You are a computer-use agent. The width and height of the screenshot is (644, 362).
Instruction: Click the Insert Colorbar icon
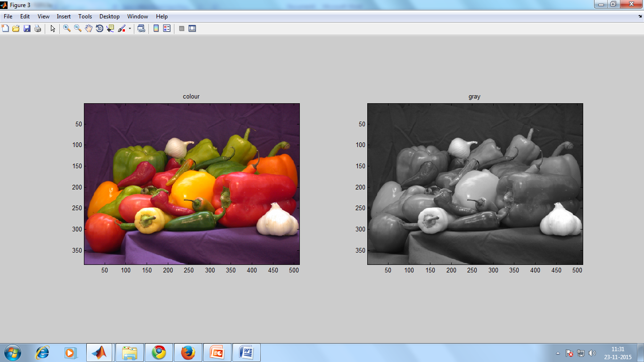coord(156,28)
